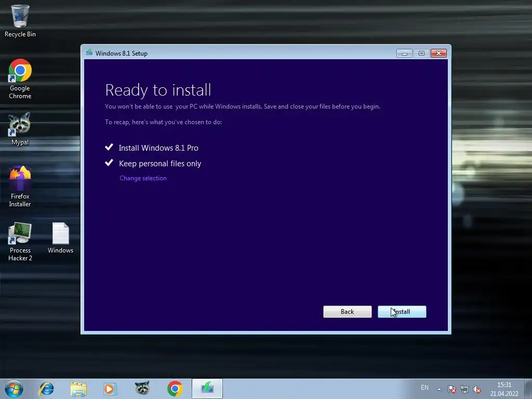Open the Windows Start orb

click(x=14, y=389)
